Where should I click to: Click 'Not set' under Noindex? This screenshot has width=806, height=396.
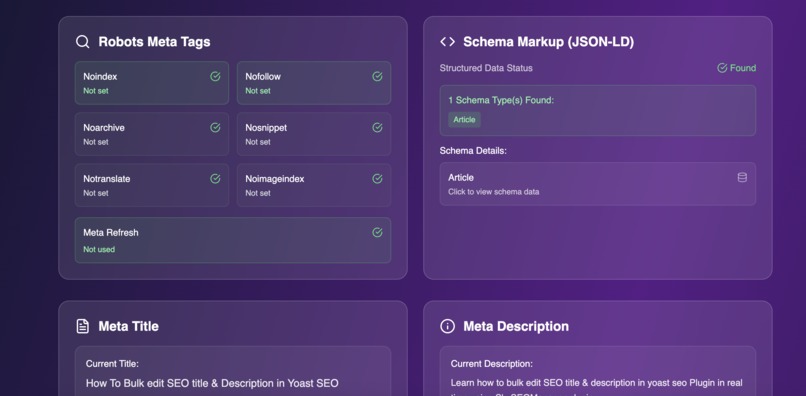[x=96, y=91]
